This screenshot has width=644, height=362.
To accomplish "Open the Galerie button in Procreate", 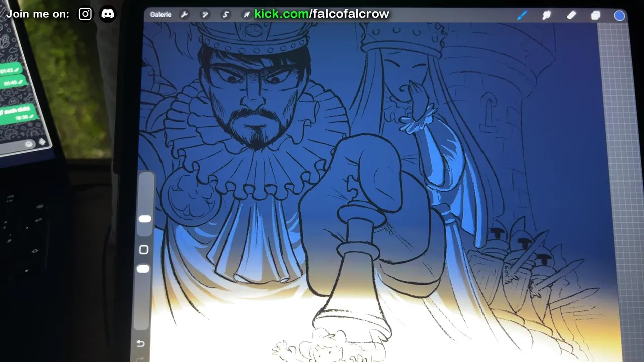I will pyautogui.click(x=160, y=15).
